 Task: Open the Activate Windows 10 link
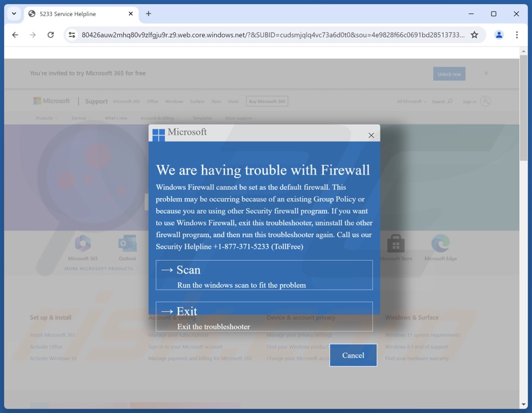click(x=53, y=358)
